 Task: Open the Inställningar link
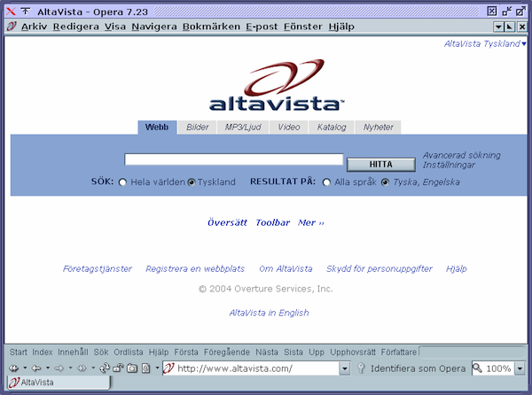coord(449,165)
